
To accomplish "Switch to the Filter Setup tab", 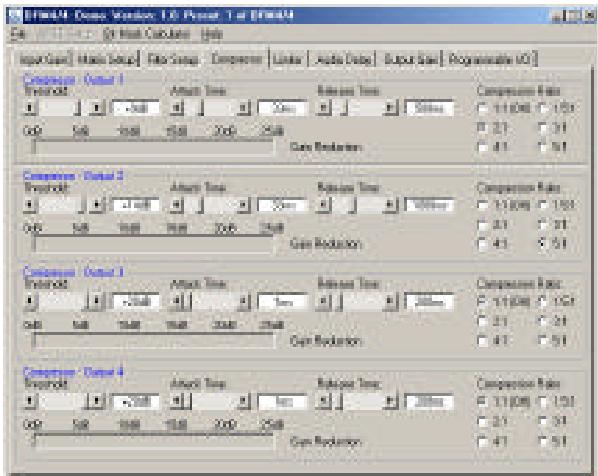I will coord(173,60).
